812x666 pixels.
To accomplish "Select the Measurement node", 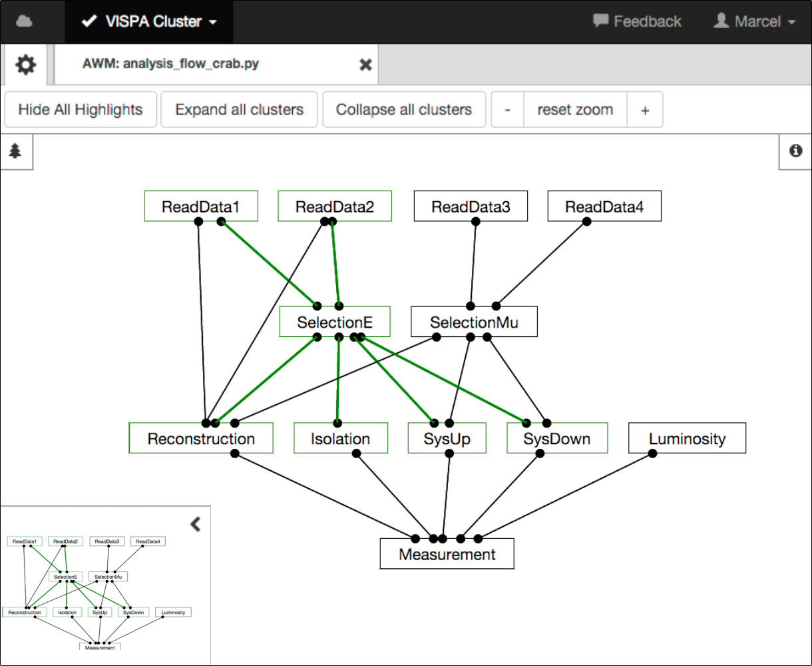I will tap(447, 554).
